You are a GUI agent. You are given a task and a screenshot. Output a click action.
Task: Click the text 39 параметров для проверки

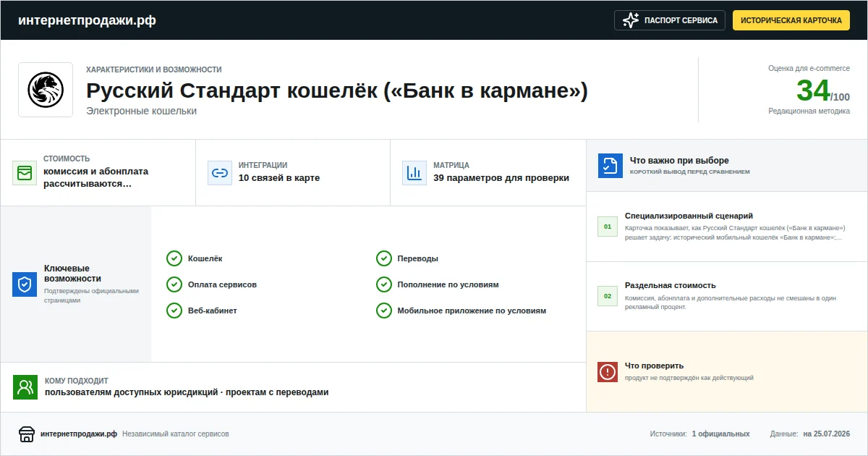click(x=501, y=178)
